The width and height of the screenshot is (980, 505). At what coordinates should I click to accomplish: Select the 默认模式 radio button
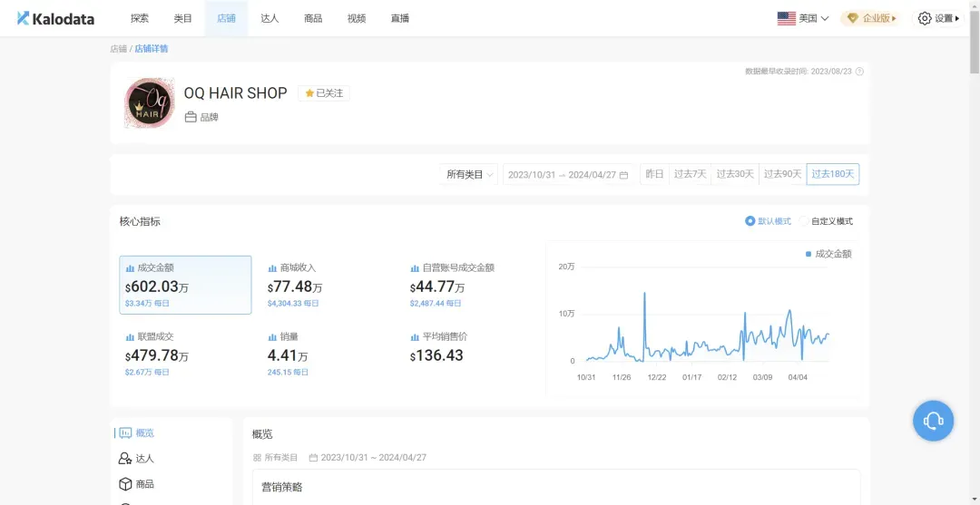coord(750,221)
